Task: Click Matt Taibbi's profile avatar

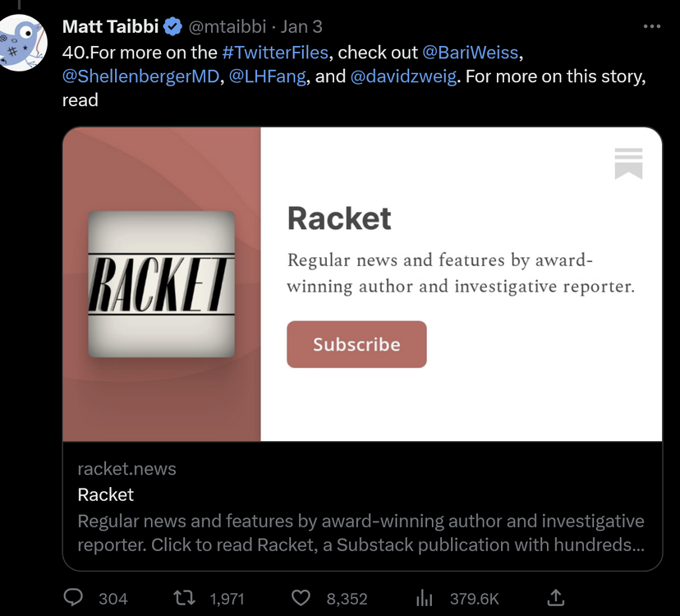Action: [x=24, y=43]
